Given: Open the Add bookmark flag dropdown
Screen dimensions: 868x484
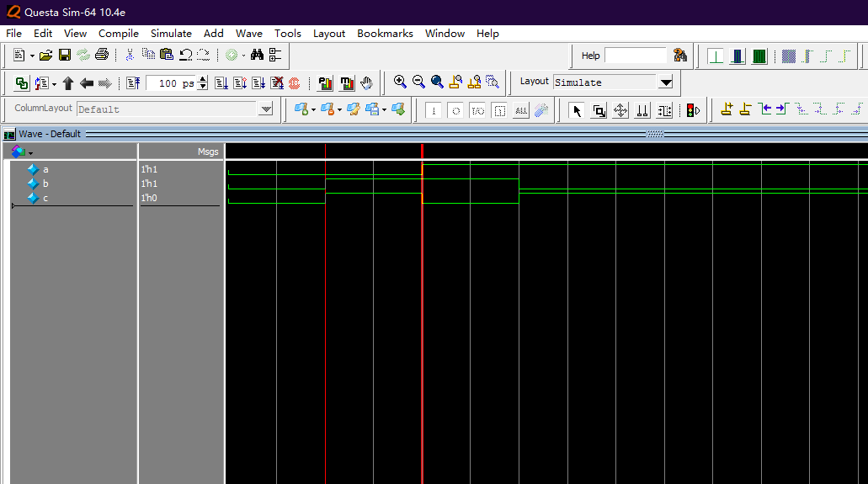Looking at the screenshot, I should (313, 109).
